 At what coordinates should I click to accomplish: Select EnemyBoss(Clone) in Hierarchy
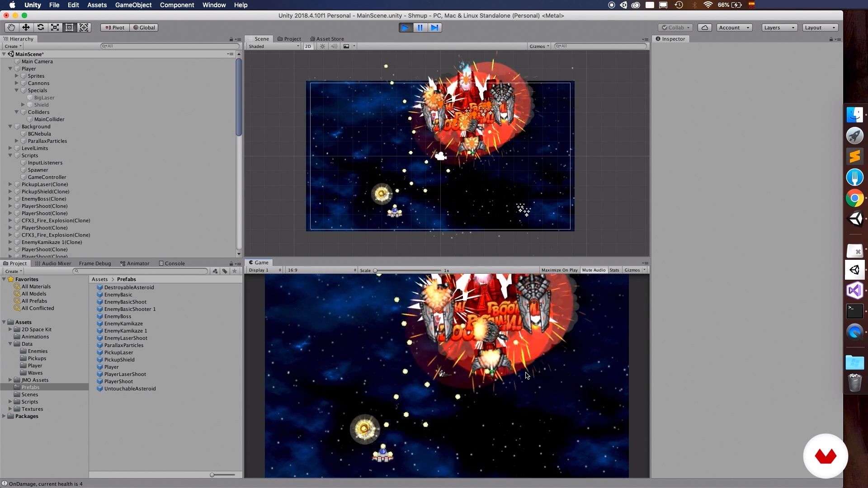[x=44, y=199]
